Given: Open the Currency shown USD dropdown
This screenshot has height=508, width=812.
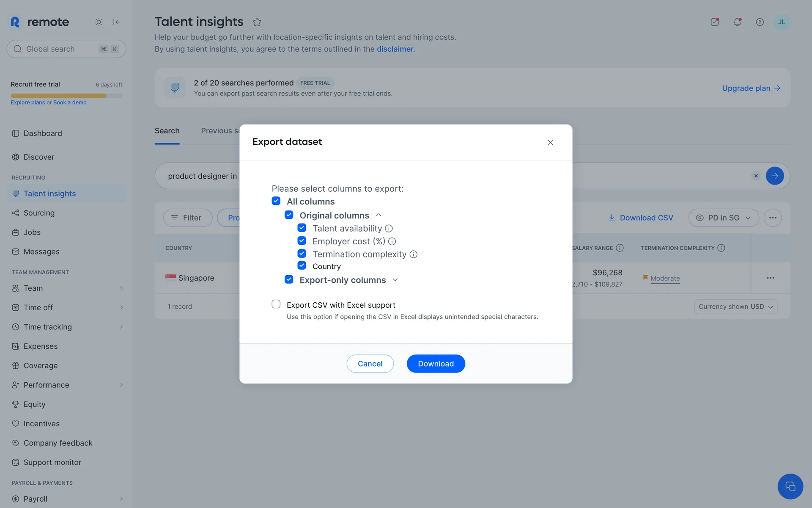Looking at the screenshot, I should coord(735,306).
